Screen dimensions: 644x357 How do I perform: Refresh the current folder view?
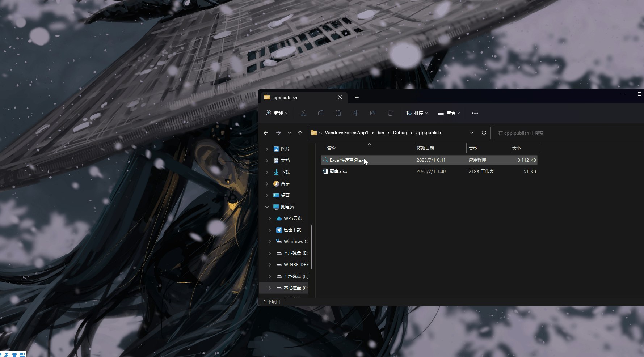click(x=484, y=133)
